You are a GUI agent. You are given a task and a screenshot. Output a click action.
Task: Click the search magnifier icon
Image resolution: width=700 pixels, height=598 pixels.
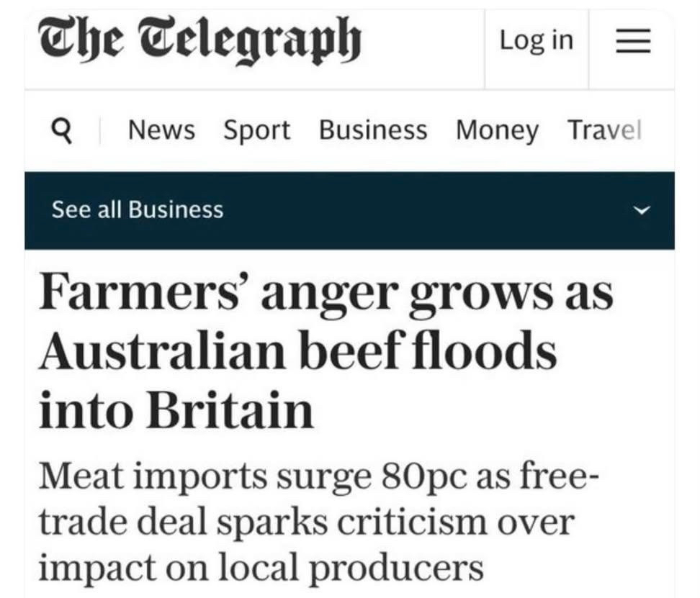coord(63,130)
